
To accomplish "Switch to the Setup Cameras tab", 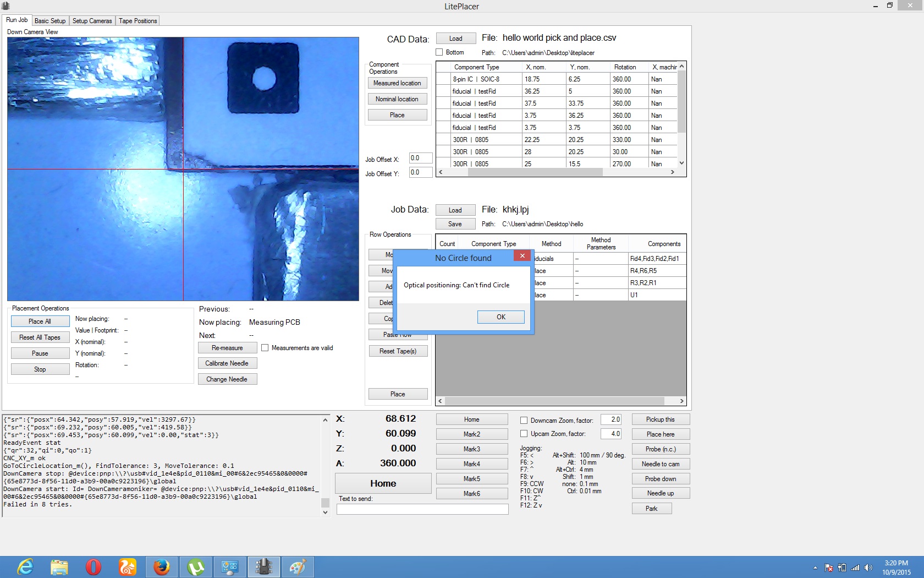I will [x=92, y=21].
